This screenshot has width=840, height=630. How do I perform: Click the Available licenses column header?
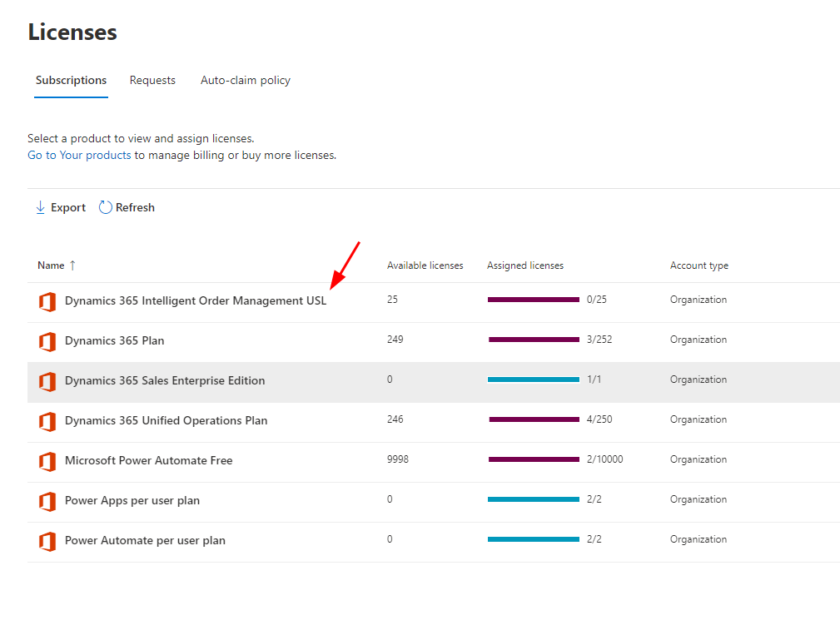pyautogui.click(x=425, y=265)
